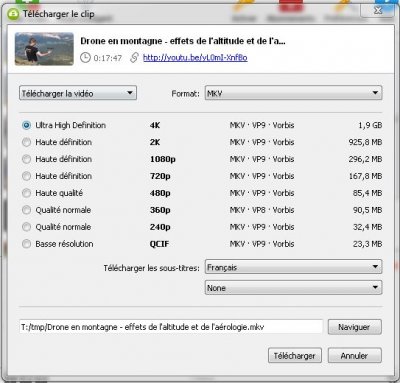The width and height of the screenshot is (400, 383).
Task: Click the MKV · VP8 · Vorbis codec text
Action: click(262, 210)
